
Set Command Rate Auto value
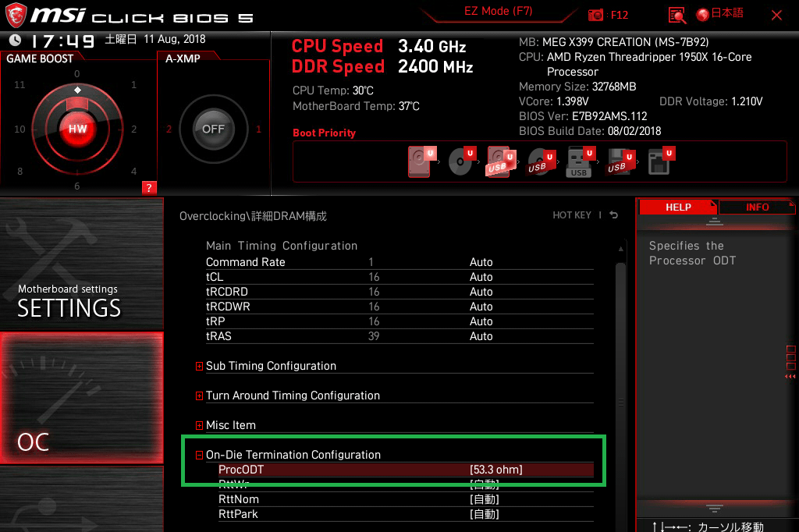click(481, 262)
